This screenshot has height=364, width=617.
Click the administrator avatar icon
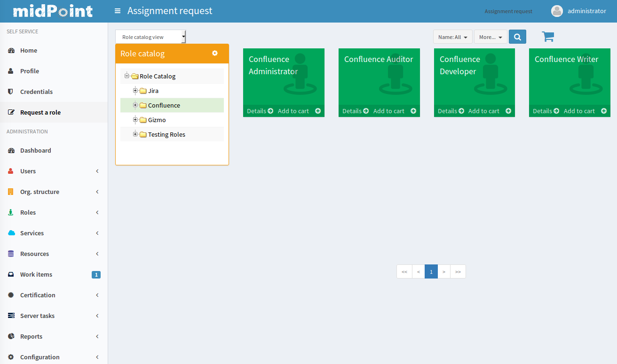pyautogui.click(x=557, y=11)
